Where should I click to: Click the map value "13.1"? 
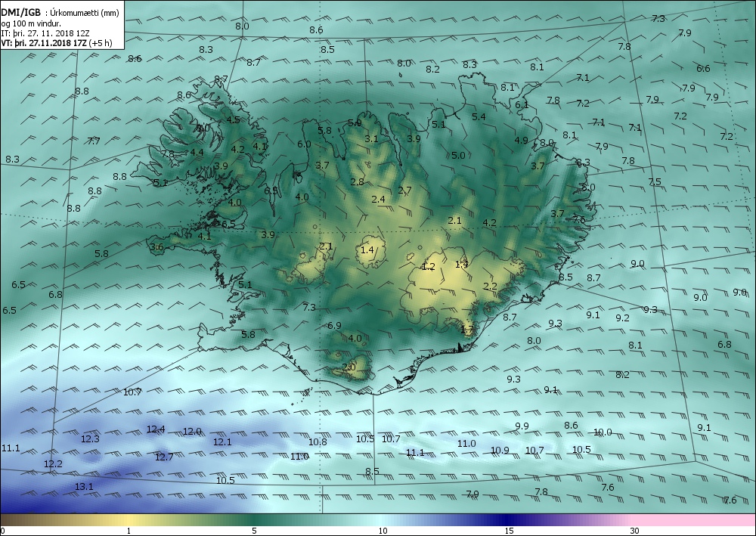pos(84,487)
